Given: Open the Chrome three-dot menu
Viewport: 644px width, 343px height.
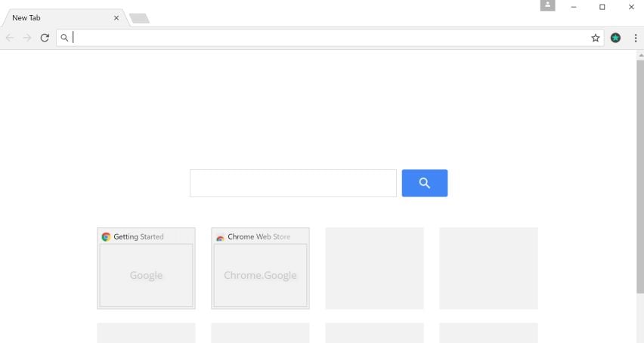Looking at the screenshot, I should pyautogui.click(x=635, y=38).
